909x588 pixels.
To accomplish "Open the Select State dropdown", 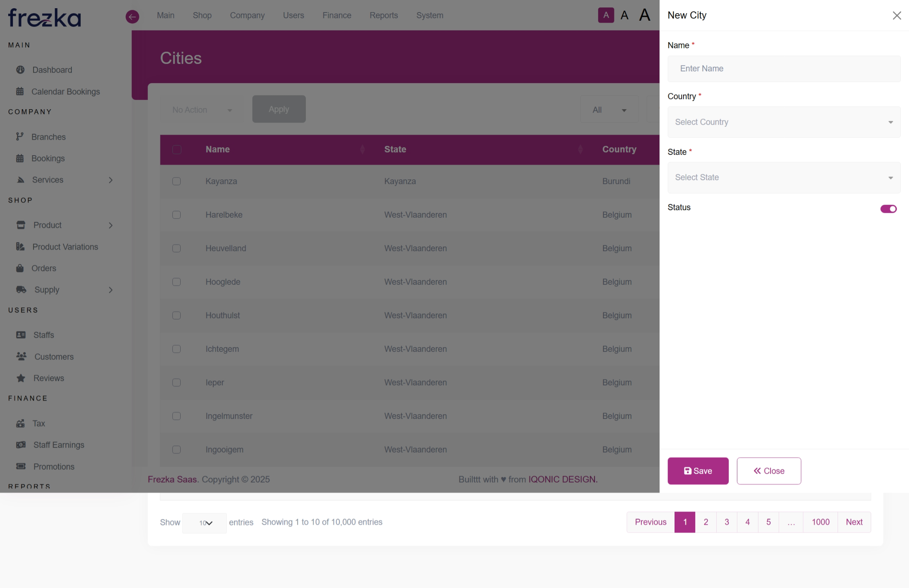I will point(783,177).
